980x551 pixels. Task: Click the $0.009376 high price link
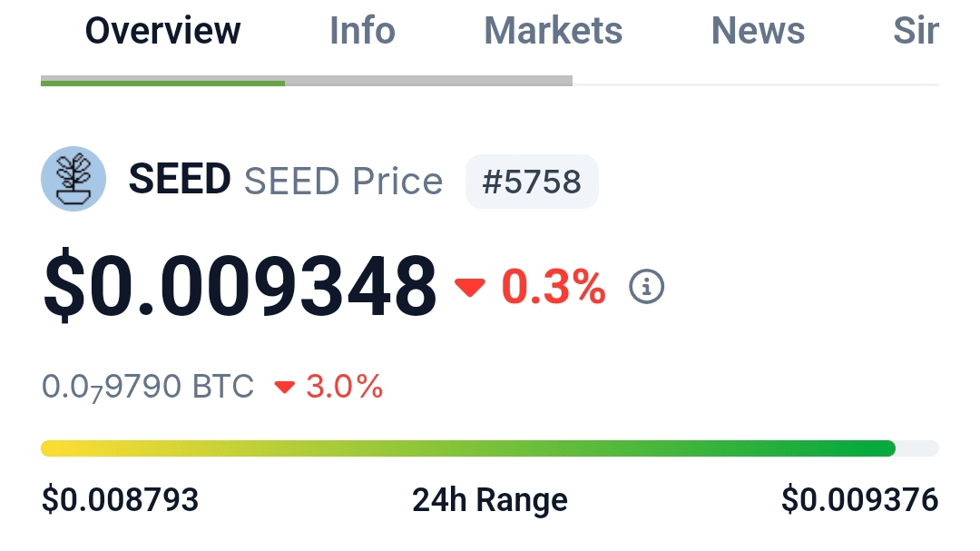coord(860,499)
